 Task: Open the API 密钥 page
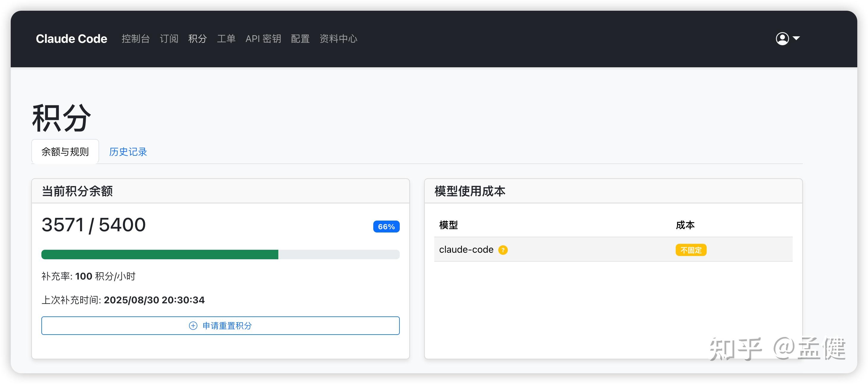pos(263,39)
